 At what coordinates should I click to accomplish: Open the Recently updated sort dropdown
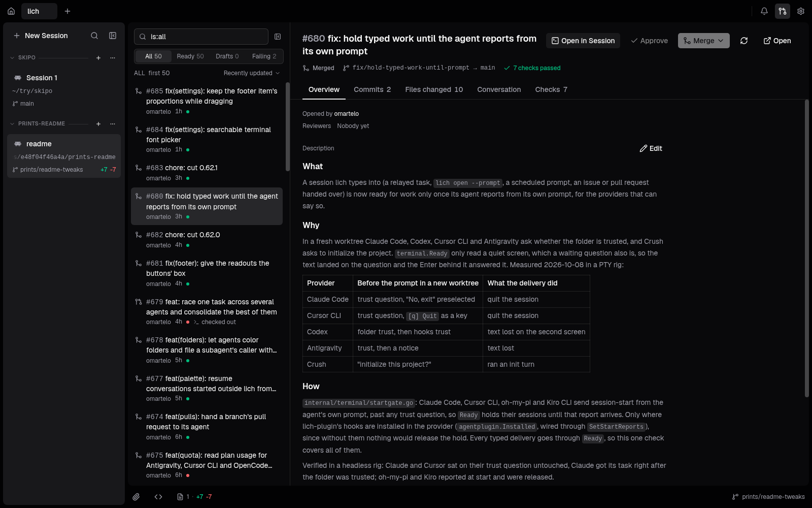pos(252,73)
